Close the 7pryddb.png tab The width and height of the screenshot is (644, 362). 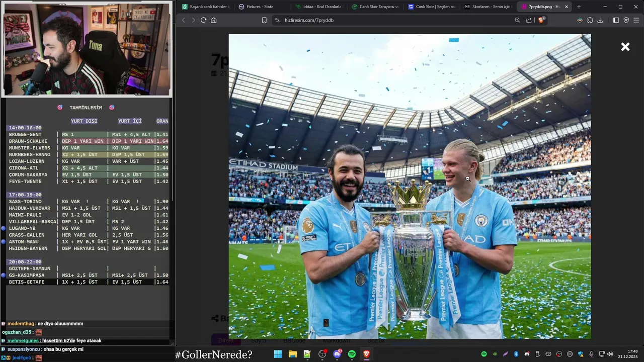click(x=567, y=7)
